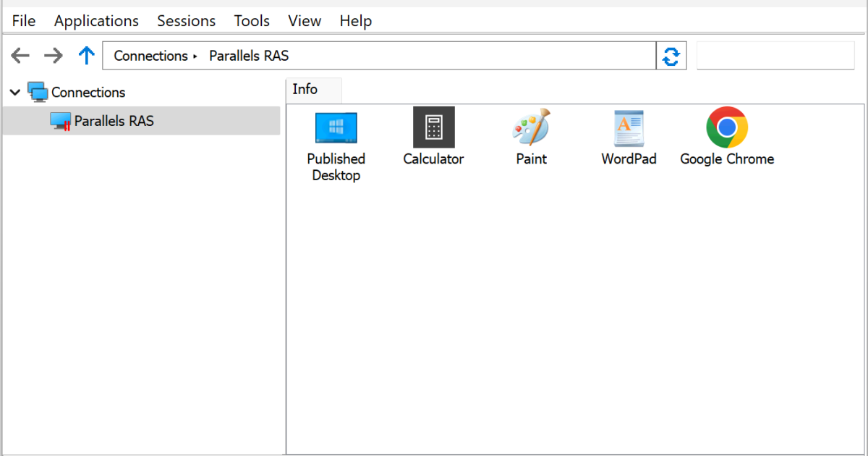Click the back navigation arrow
The image size is (868, 456).
pyautogui.click(x=20, y=55)
